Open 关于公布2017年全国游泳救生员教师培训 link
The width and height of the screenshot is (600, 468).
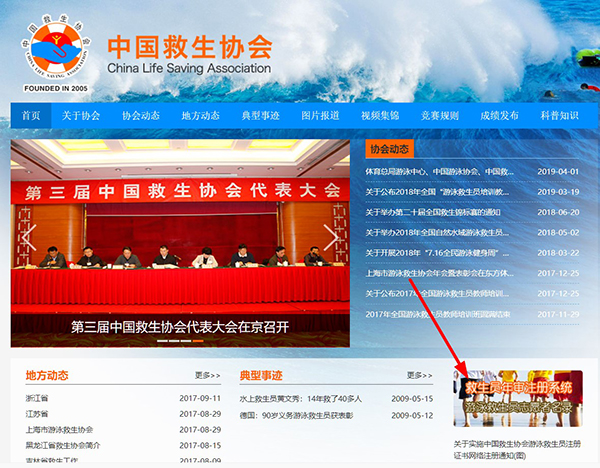pos(437,294)
